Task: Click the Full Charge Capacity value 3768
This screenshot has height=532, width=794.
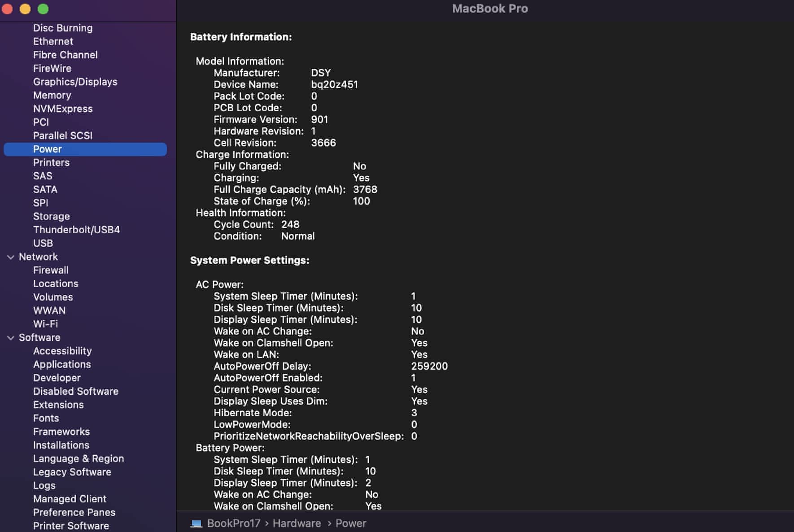Action: coord(365,189)
